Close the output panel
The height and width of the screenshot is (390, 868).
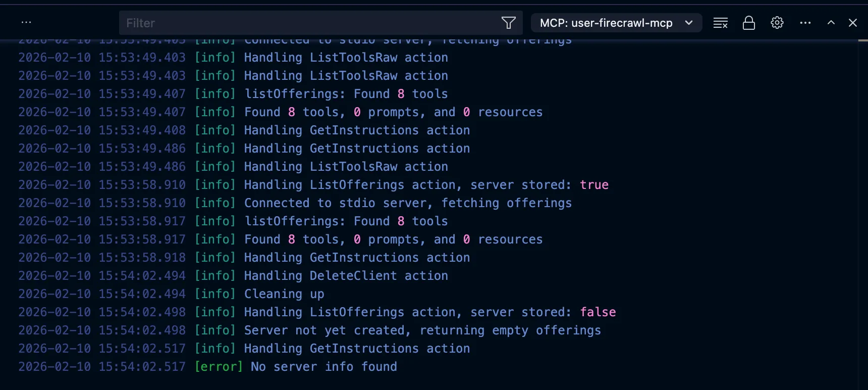[853, 23]
